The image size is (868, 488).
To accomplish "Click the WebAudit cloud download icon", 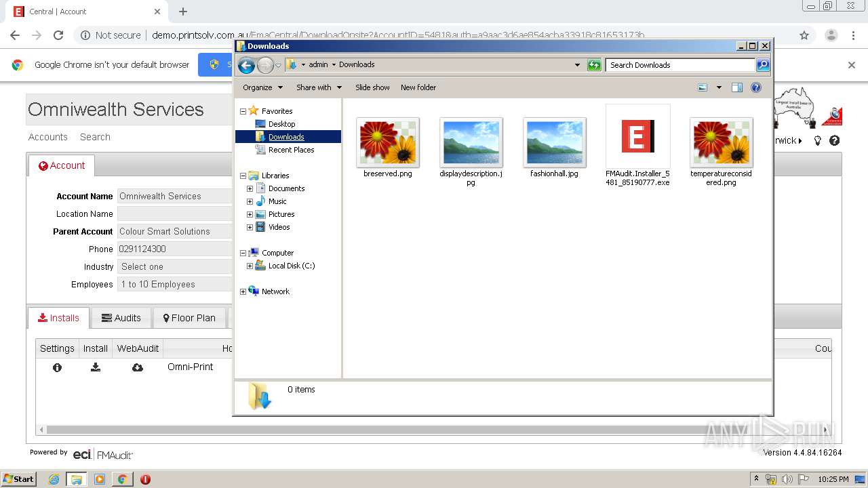I will tap(138, 367).
